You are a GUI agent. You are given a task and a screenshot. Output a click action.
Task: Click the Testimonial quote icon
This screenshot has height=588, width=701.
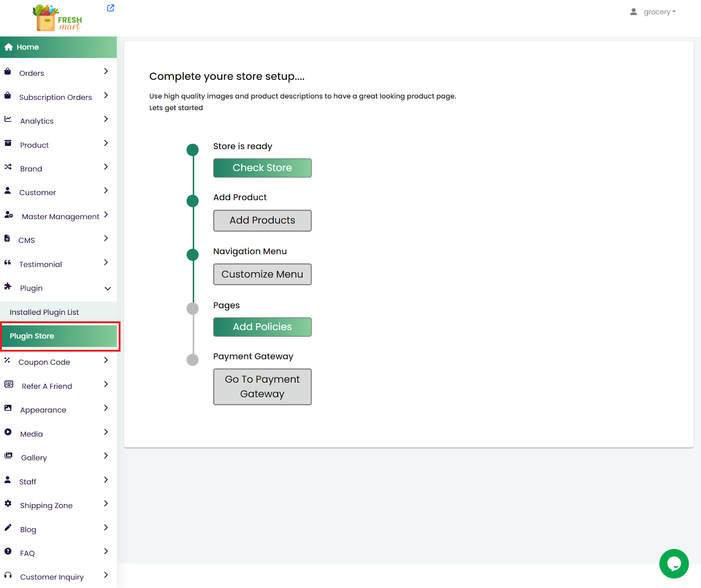pos(7,263)
